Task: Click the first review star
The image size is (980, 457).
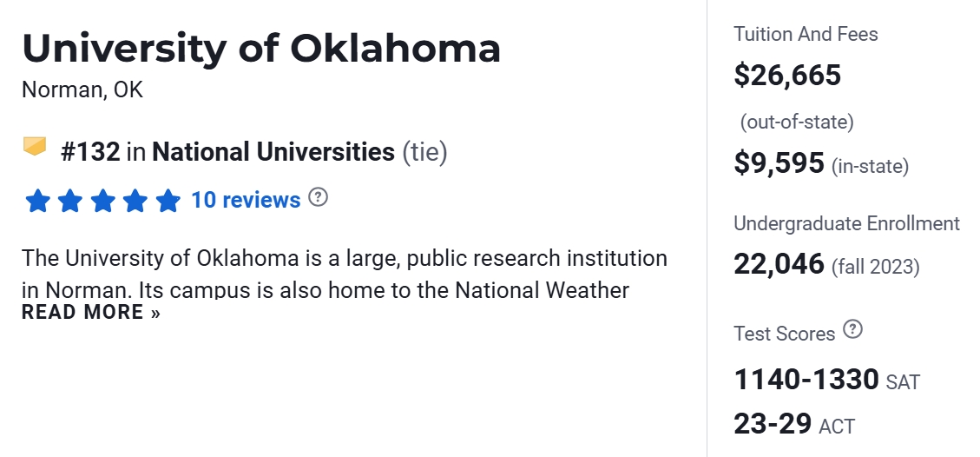Action: (38, 202)
